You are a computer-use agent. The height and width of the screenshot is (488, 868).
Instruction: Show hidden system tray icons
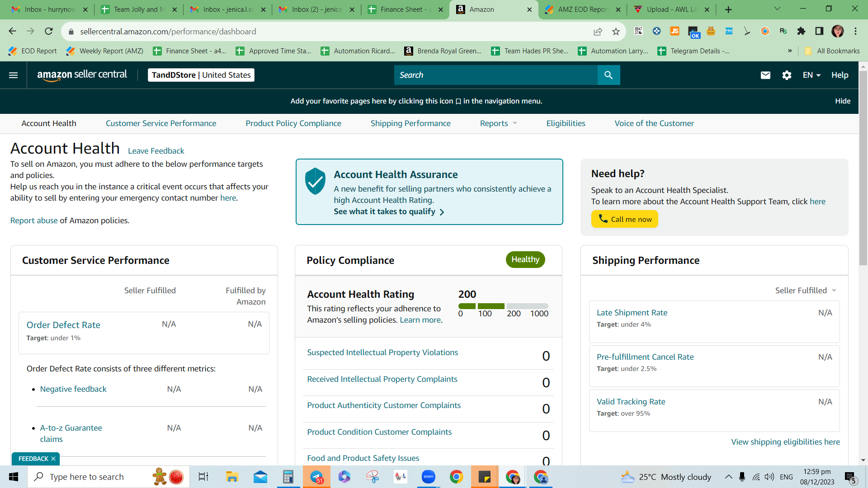[728, 477]
